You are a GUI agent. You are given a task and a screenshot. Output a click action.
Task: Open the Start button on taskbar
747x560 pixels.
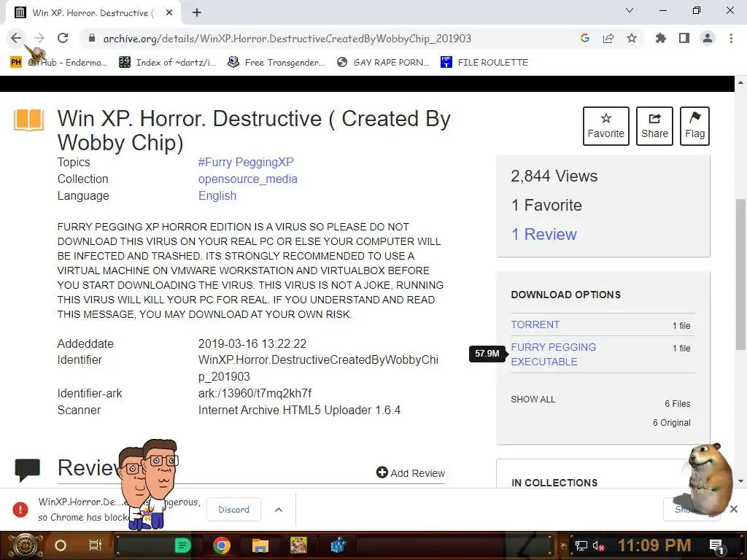tap(25, 545)
